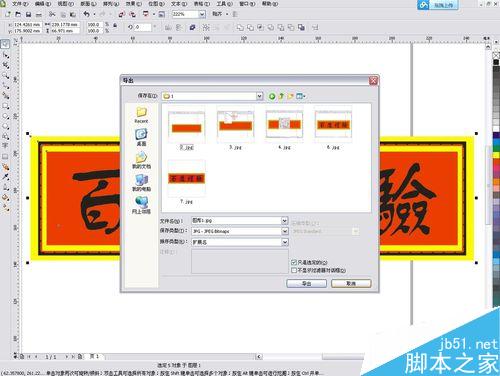Click the no-color X swatch in palette
This screenshot has width=500, height=376.
tap(496, 55)
